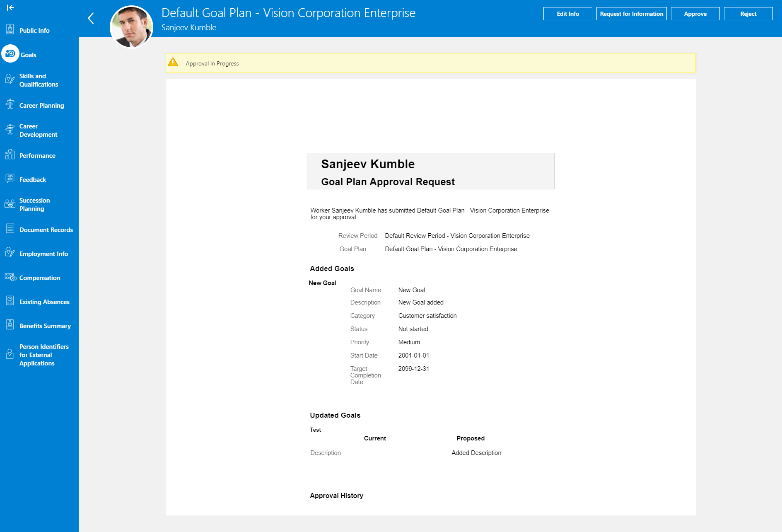Collapse the left navigation sidebar

pyautogui.click(x=10, y=7)
